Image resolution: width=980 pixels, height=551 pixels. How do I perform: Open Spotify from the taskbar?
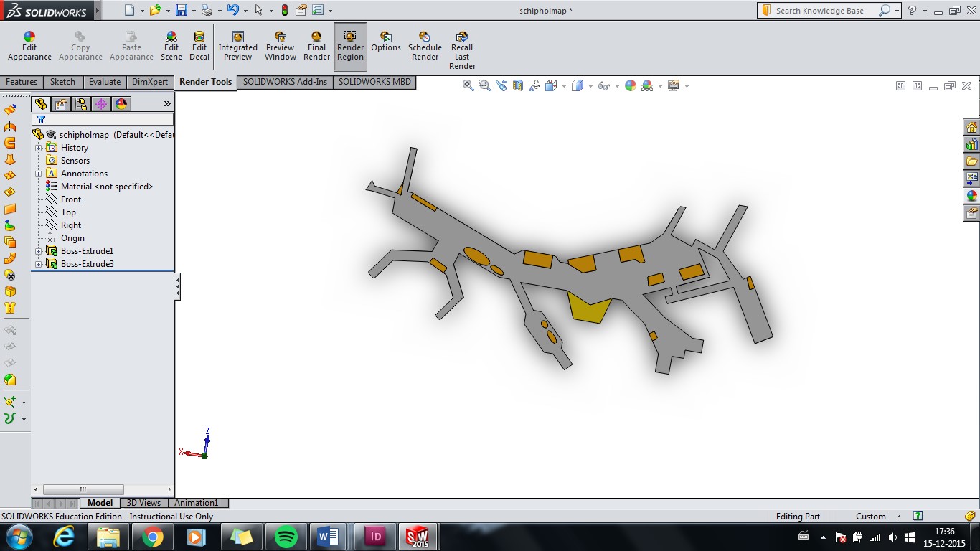(x=286, y=537)
